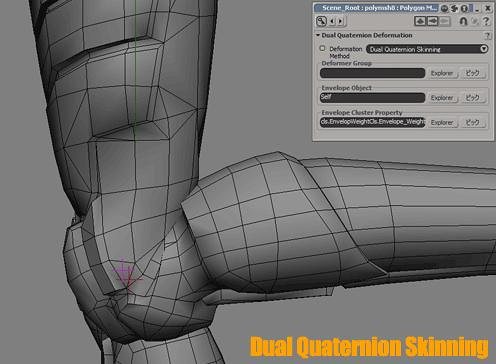This screenshot has height=364, width=496.
Task: Go to next property page arrow
Action: pyautogui.click(x=340, y=21)
